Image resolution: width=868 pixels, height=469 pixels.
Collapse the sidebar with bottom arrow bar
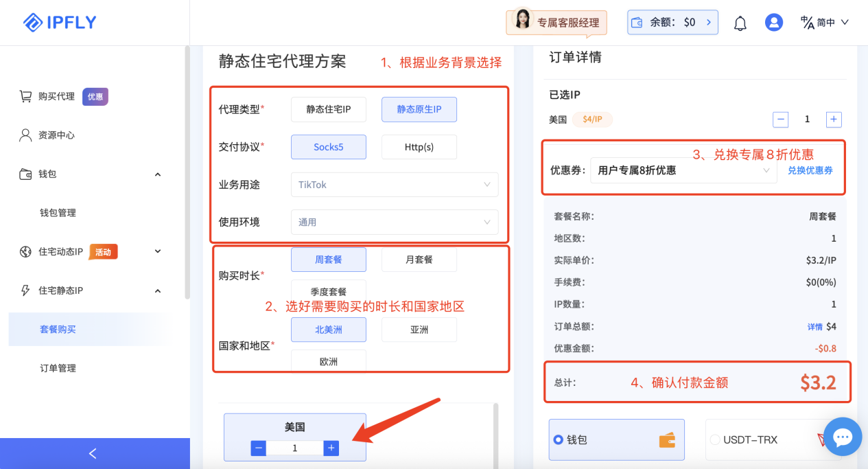coord(94,453)
